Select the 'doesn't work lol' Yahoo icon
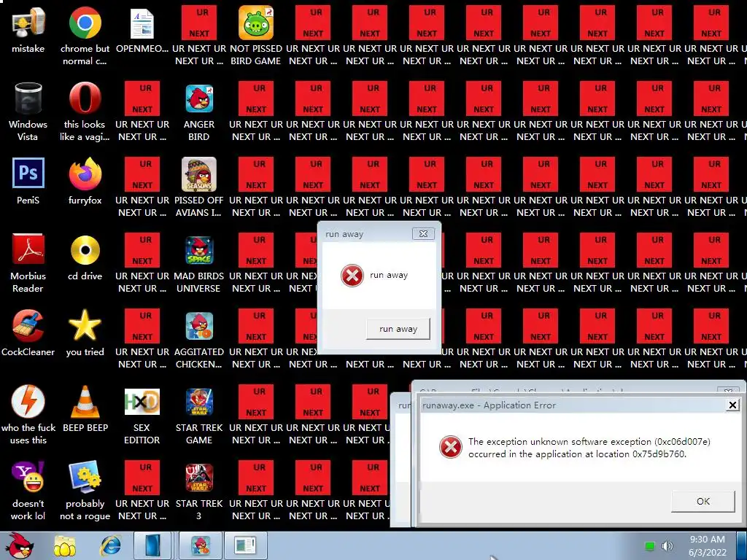 pyautogui.click(x=28, y=477)
